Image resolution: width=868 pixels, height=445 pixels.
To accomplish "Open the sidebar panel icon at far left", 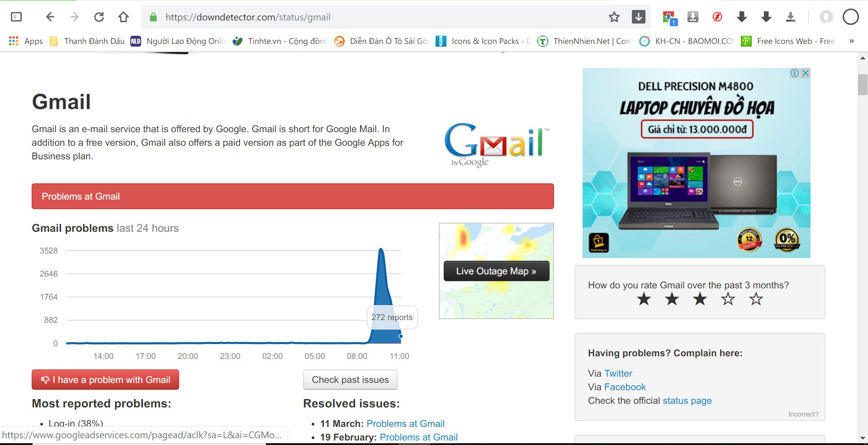I will pos(16,17).
